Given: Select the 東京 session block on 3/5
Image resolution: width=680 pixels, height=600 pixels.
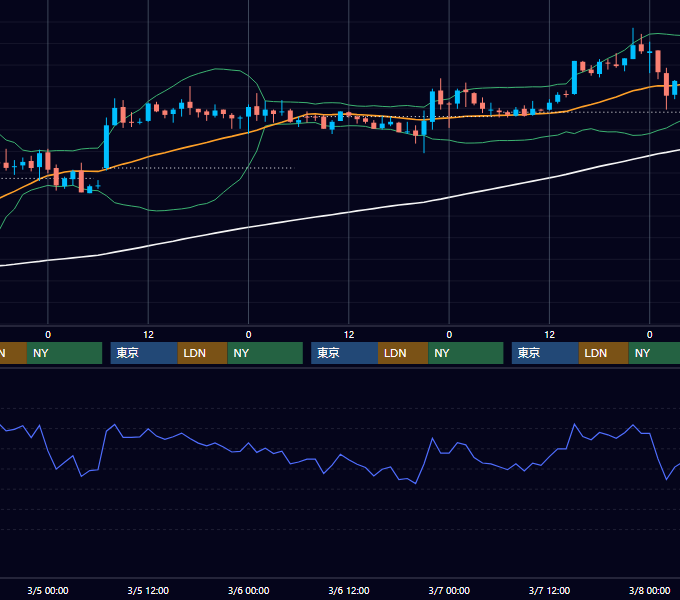Looking at the screenshot, I should 144,353.
